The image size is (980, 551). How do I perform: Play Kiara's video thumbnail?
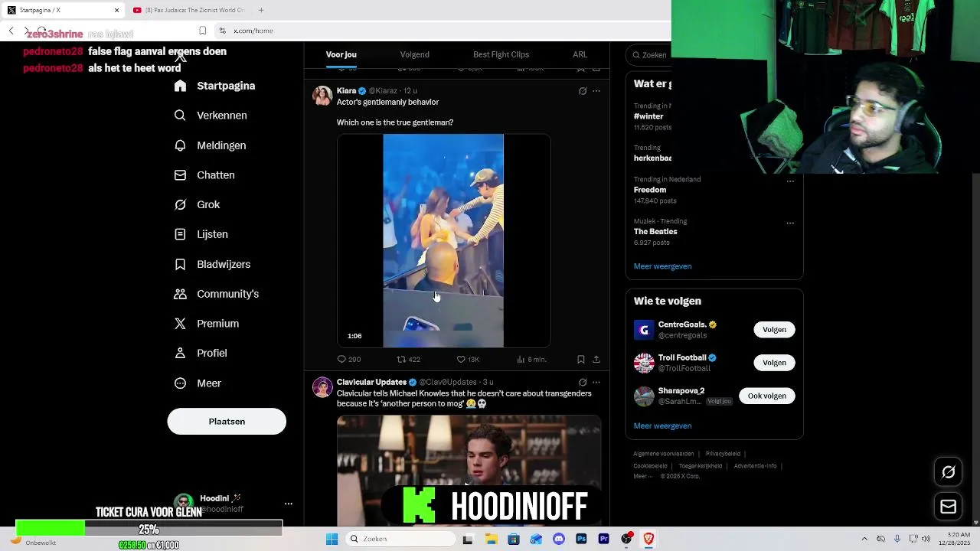[x=443, y=240]
